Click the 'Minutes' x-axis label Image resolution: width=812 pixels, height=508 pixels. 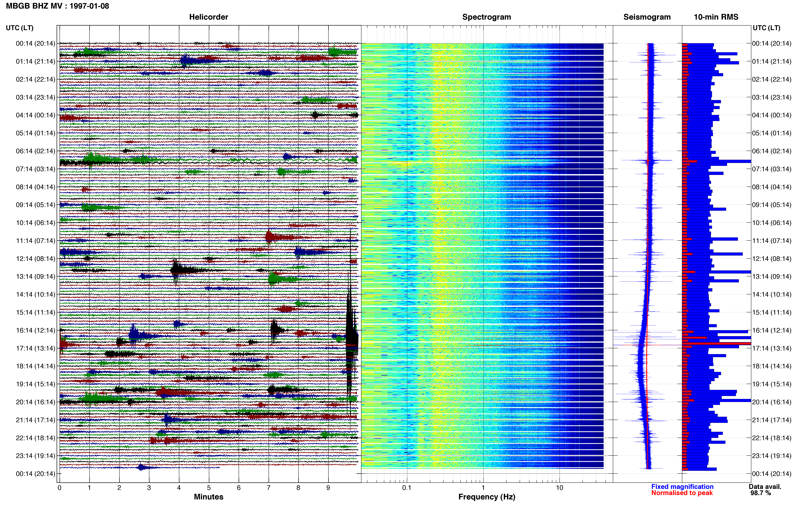click(x=209, y=497)
